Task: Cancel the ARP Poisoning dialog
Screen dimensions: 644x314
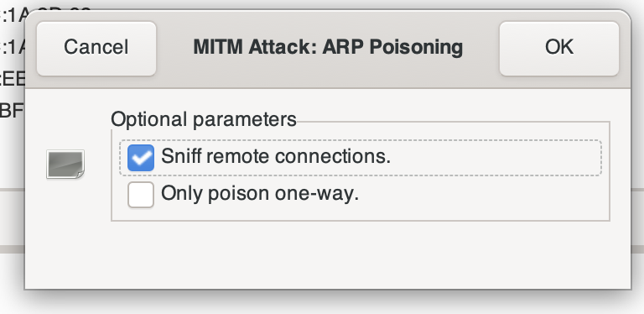Action: pyautogui.click(x=96, y=48)
